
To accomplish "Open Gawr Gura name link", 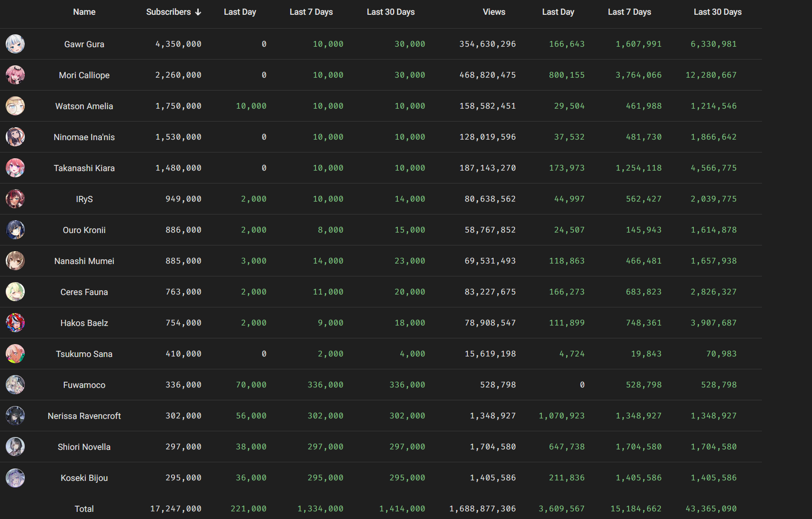I will tap(84, 44).
